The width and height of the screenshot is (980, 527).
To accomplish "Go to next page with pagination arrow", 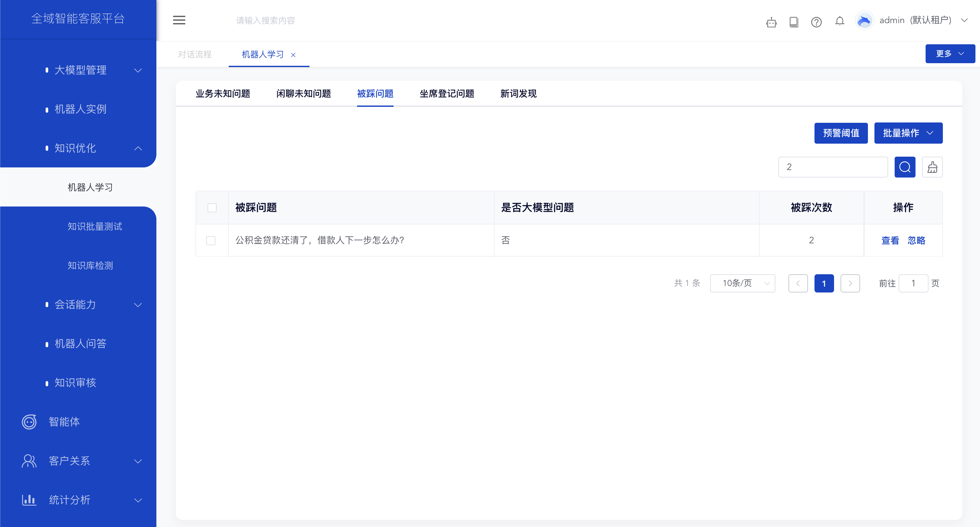I will (x=850, y=283).
